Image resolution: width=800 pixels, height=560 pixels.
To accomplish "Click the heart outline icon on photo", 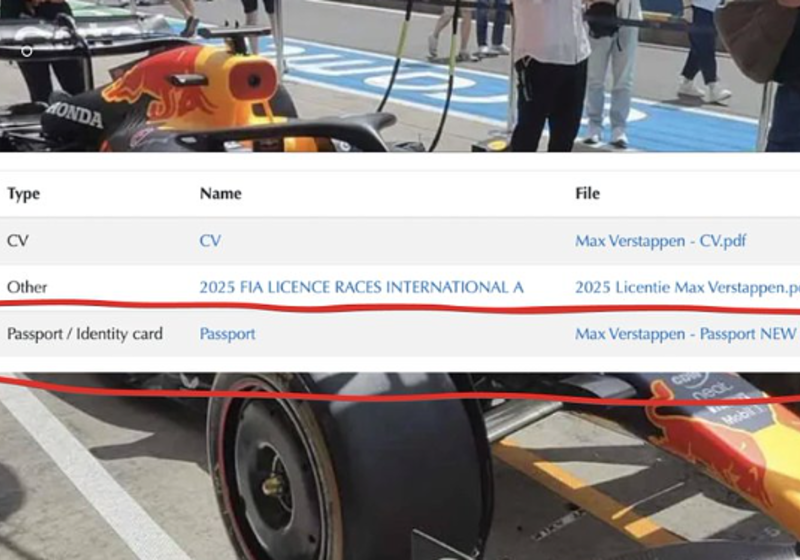I will (27, 51).
